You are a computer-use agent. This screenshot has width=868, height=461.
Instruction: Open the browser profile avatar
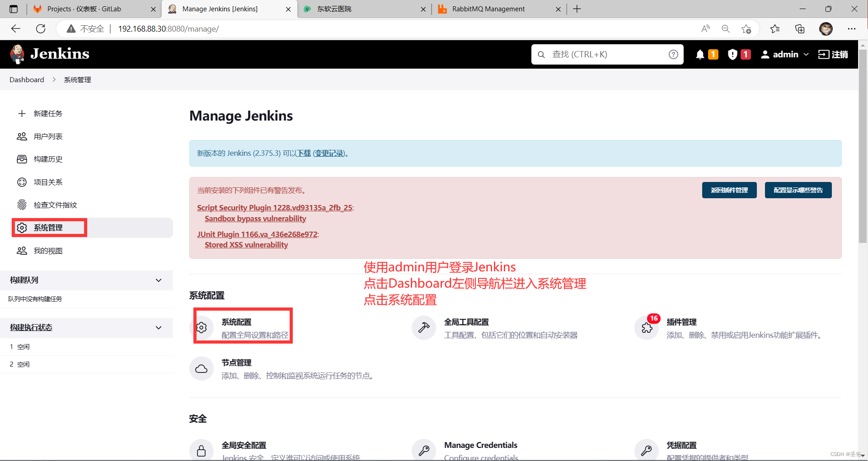click(x=826, y=29)
